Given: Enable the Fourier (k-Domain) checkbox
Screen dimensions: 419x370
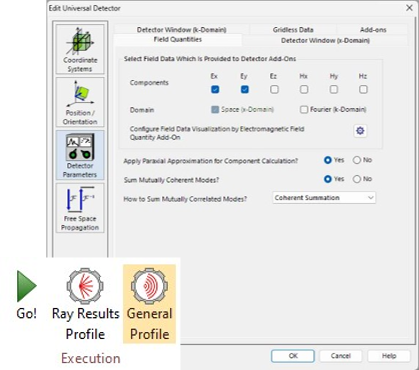Looking at the screenshot, I should (304, 110).
